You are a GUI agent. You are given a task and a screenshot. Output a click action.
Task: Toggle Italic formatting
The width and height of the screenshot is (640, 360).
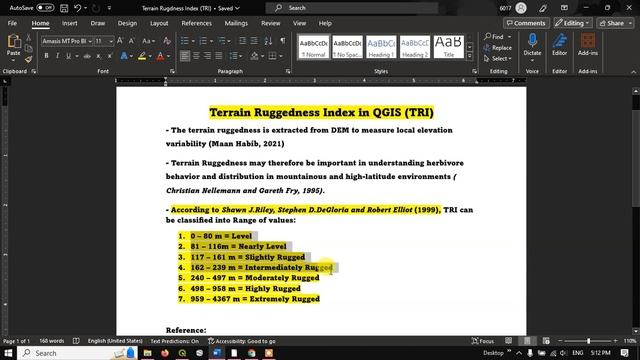click(57, 56)
